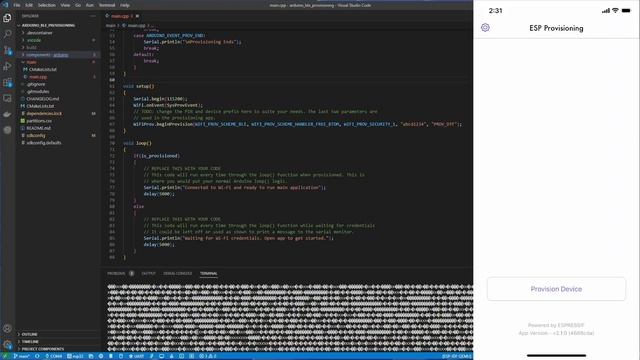The image size is (640, 360).
Task: Open the settings gear in ESP Provisioning app
Action: pyautogui.click(x=485, y=28)
